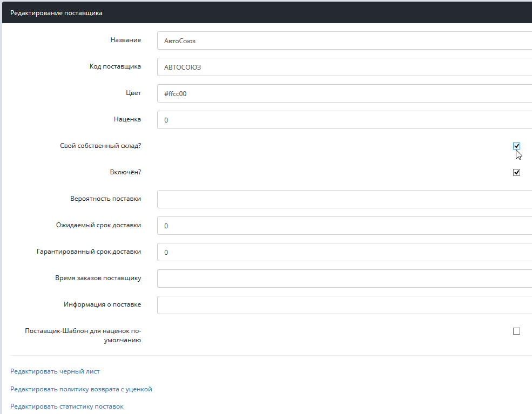Enable the 'Поставщик-Шаблон для наценок' checkbox
Image resolution: width=532 pixels, height=414 pixels.
516,331
